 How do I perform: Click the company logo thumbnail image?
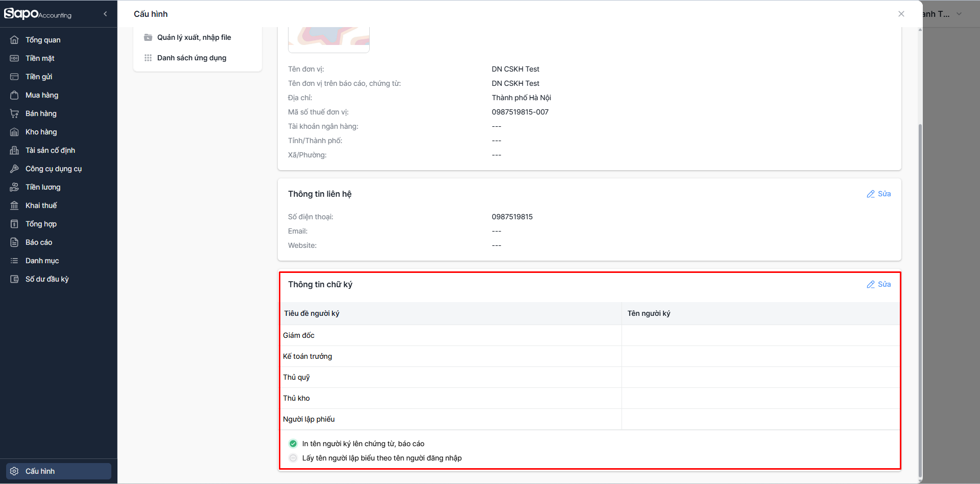329,39
